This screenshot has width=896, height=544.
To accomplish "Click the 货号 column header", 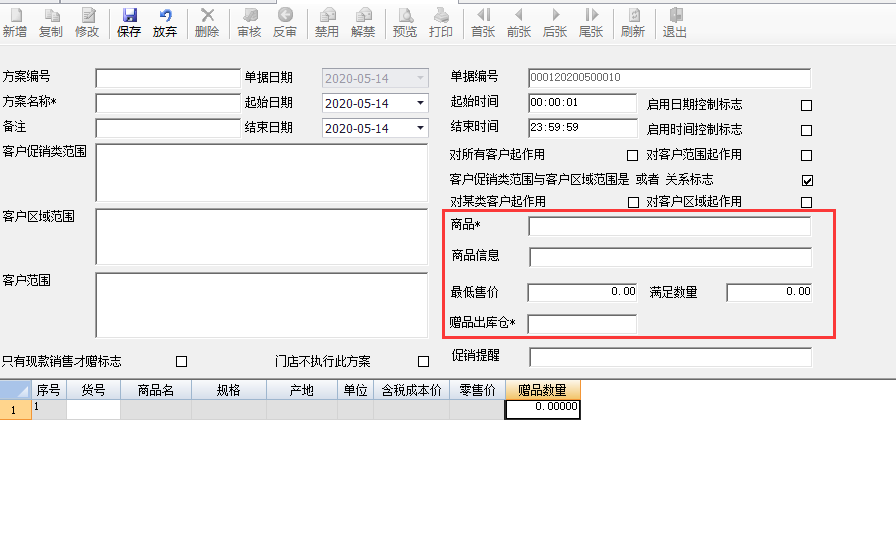I will click(93, 390).
